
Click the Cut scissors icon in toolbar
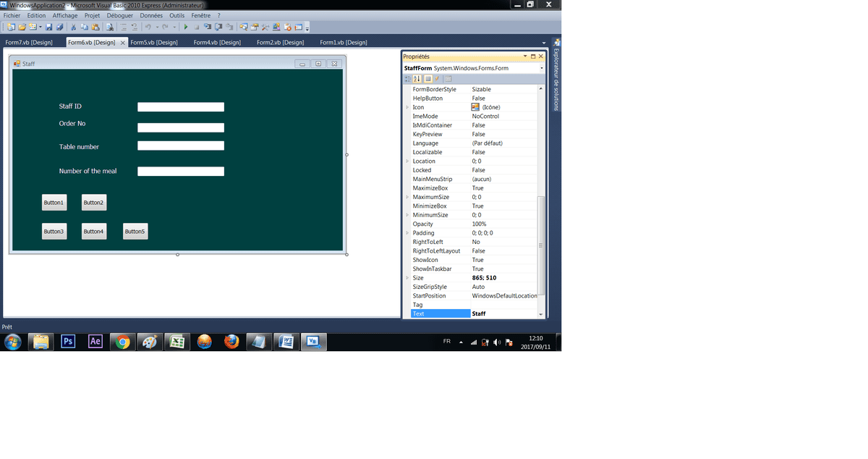(x=73, y=28)
